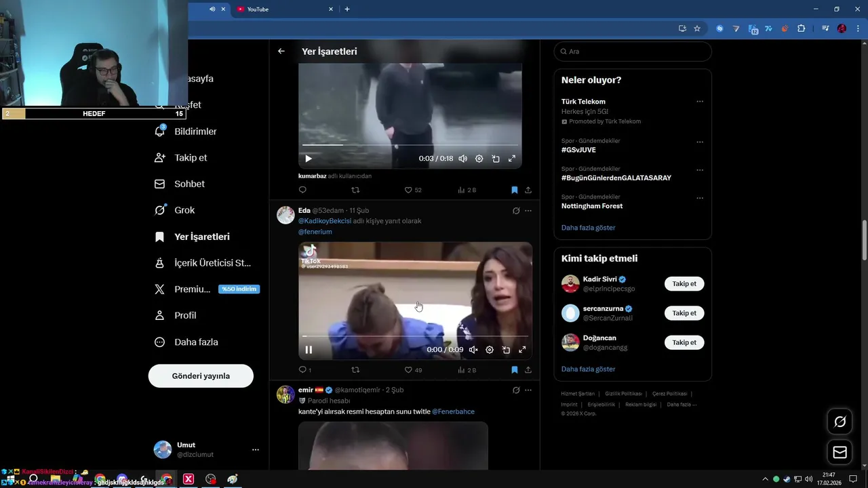Screen dimensions: 868x488
Task: Unmute Eda's video
Action: click(473, 350)
